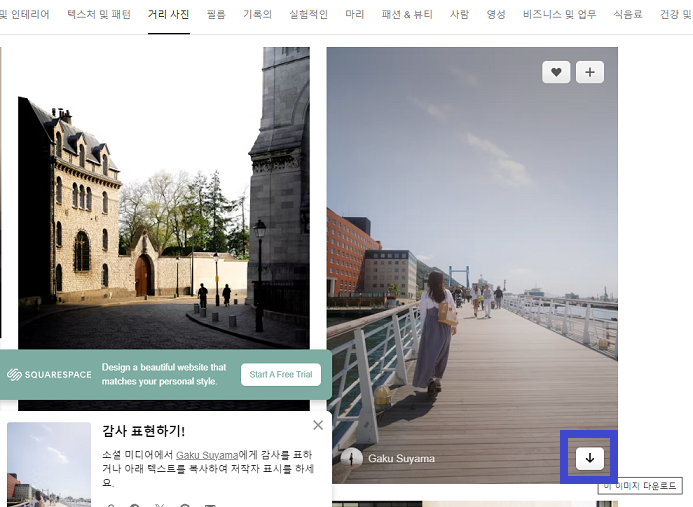Screen dimensions: 693x507
Task: Close the 감사 표현하기 popup
Action: coord(318,425)
